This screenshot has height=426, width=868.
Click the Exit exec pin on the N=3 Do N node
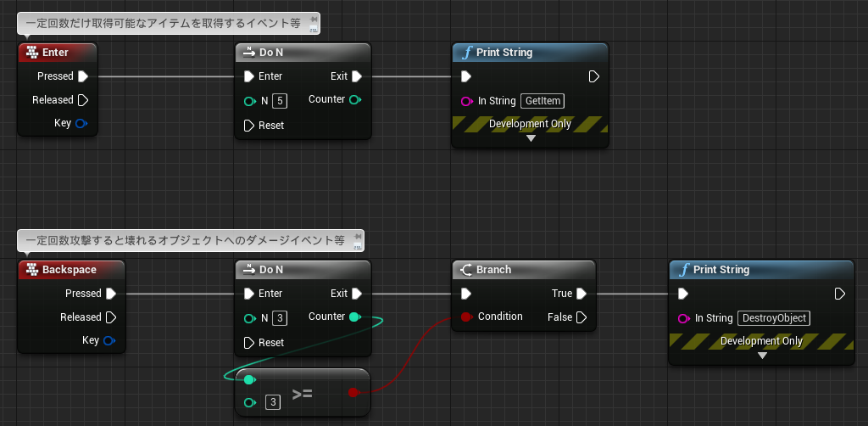357,293
